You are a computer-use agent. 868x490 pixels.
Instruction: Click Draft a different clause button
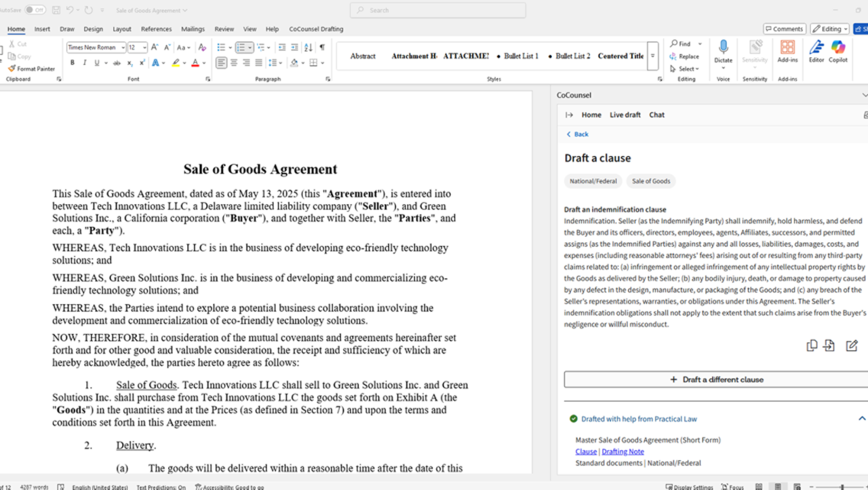pyautogui.click(x=717, y=379)
